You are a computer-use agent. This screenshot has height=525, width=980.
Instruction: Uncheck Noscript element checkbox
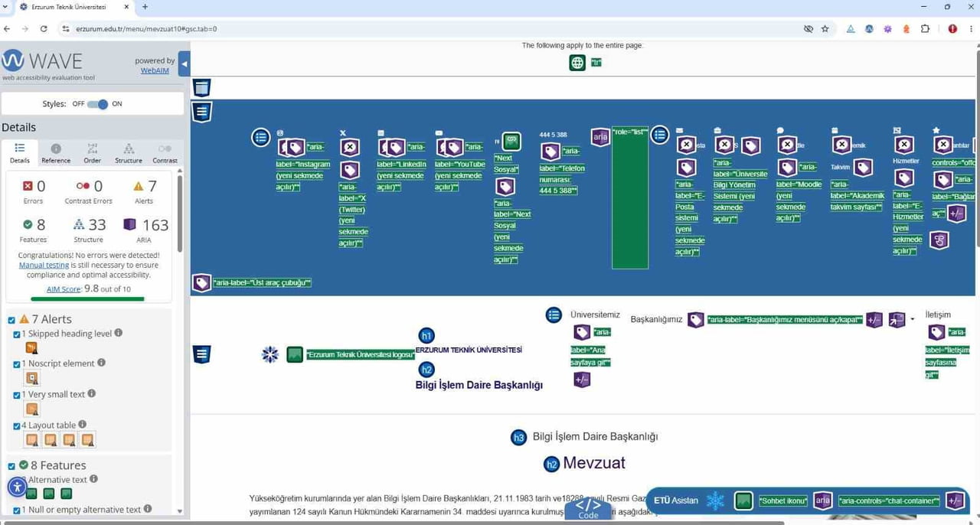pos(17,364)
